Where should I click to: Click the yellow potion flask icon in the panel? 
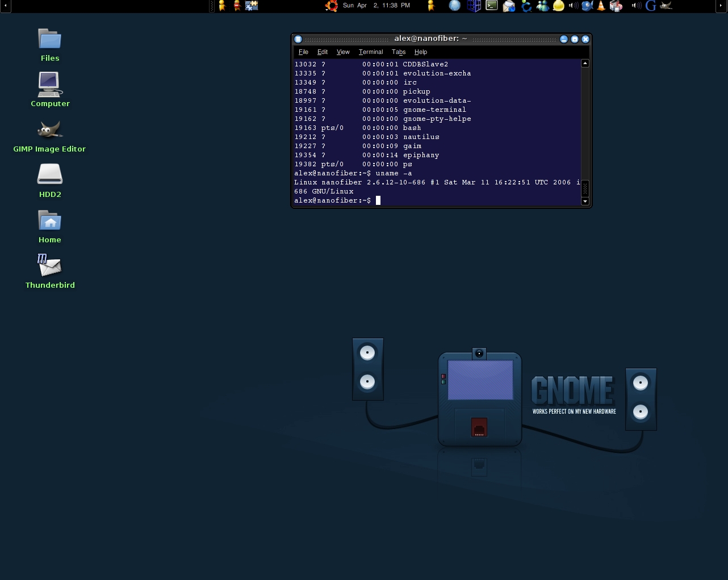click(x=558, y=6)
